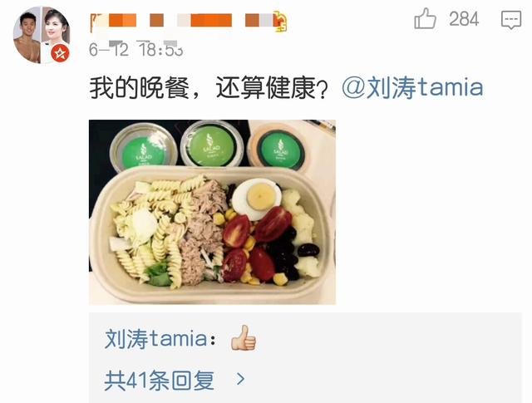Open 刘涛tamia's name in reply box
Image resolution: width=532 pixels, height=403 pixels.
tap(155, 338)
